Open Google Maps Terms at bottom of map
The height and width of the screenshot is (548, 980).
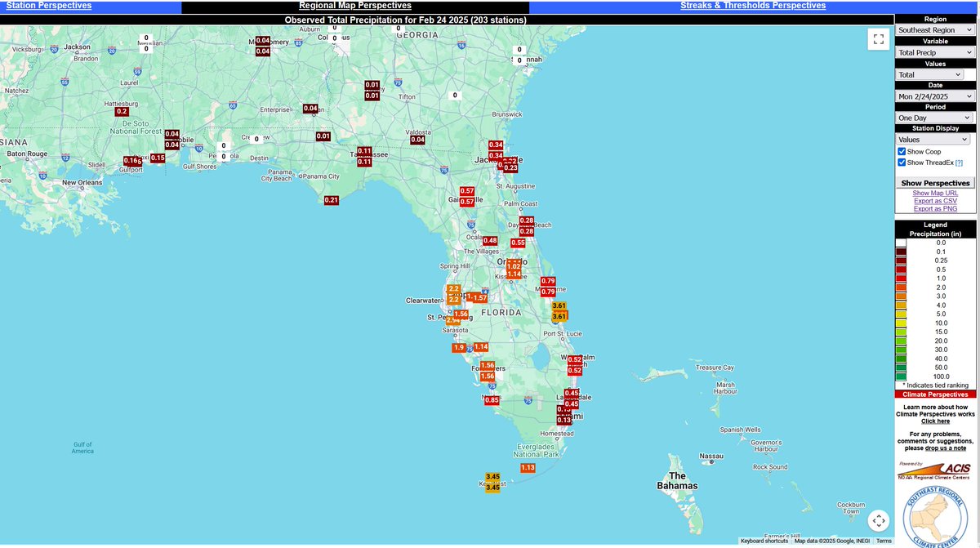(884, 541)
